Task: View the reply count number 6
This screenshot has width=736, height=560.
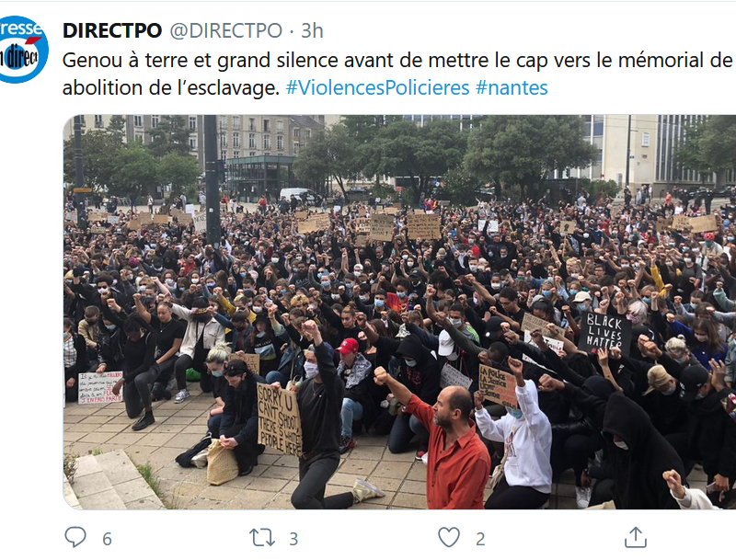Action: tap(107, 539)
